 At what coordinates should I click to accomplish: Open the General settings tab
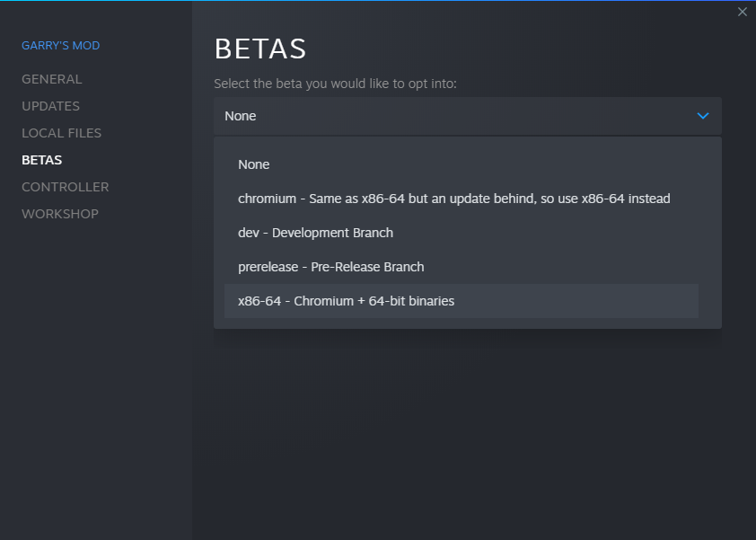(51, 79)
